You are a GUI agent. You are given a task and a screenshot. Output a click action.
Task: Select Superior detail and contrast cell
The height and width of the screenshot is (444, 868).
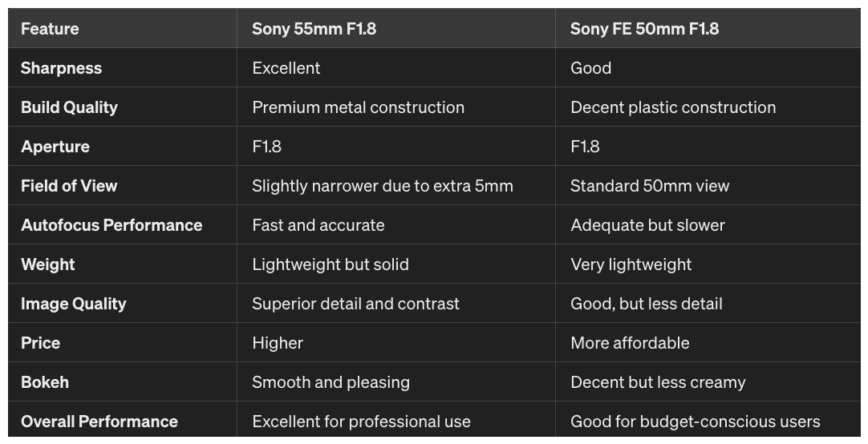click(355, 304)
